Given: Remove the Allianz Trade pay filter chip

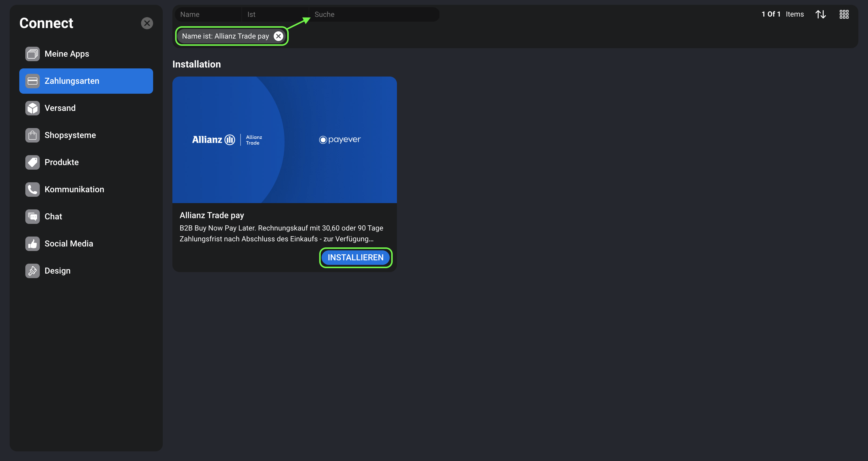Looking at the screenshot, I should pyautogui.click(x=278, y=36).
